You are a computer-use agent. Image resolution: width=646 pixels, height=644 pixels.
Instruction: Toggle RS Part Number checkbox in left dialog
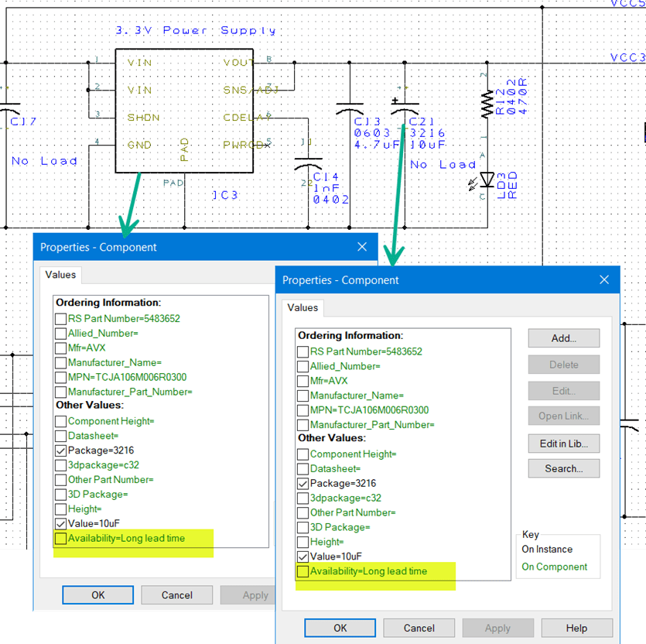click(x=60, y=319)
